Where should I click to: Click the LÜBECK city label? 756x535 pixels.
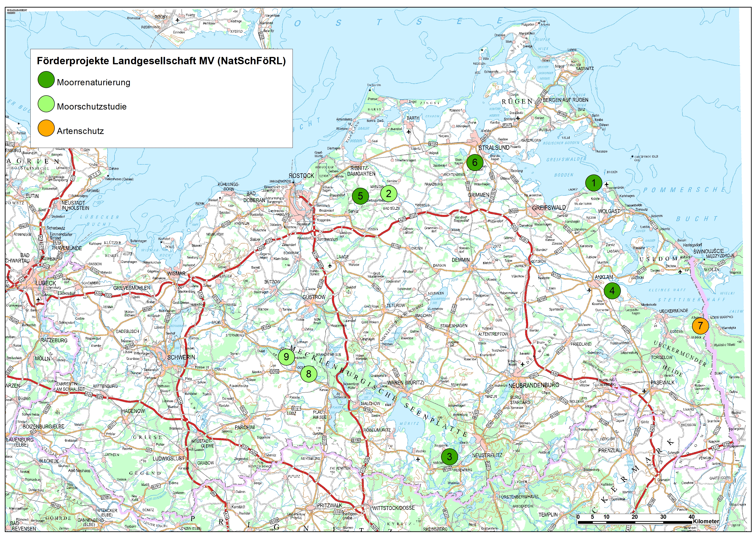point(45,283)
